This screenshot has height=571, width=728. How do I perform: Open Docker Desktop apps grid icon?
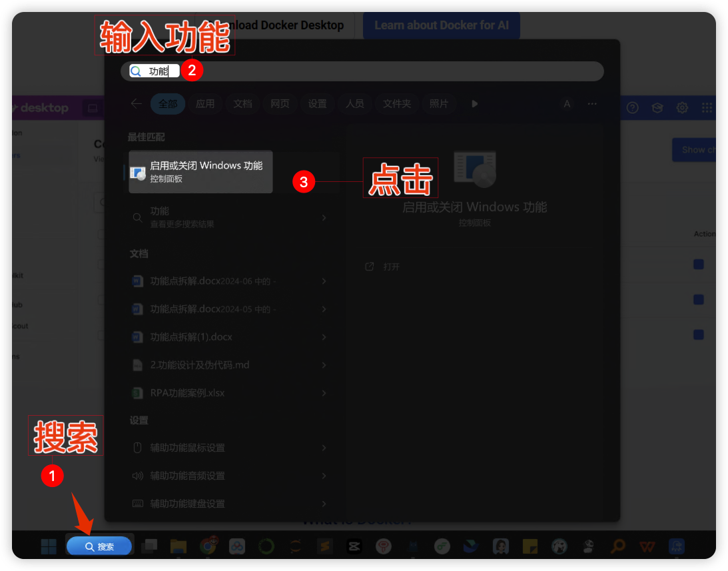(x=707, y=108)
